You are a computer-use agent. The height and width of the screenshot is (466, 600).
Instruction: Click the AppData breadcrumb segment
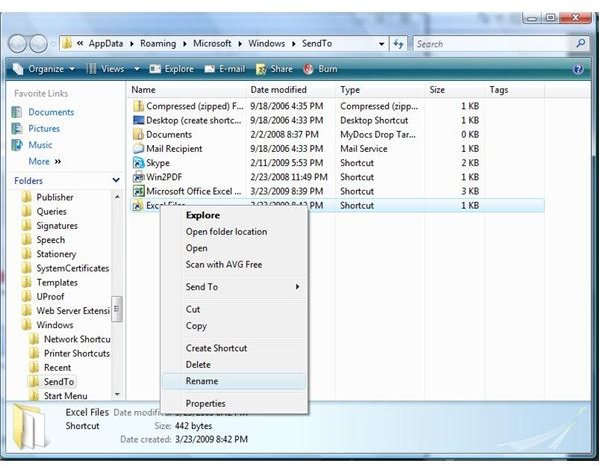point(106,44)
